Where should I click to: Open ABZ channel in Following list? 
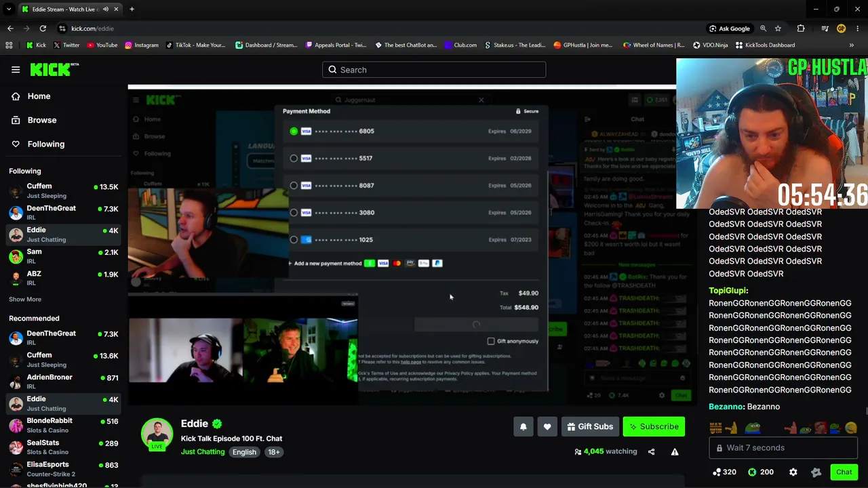point(63,278)
